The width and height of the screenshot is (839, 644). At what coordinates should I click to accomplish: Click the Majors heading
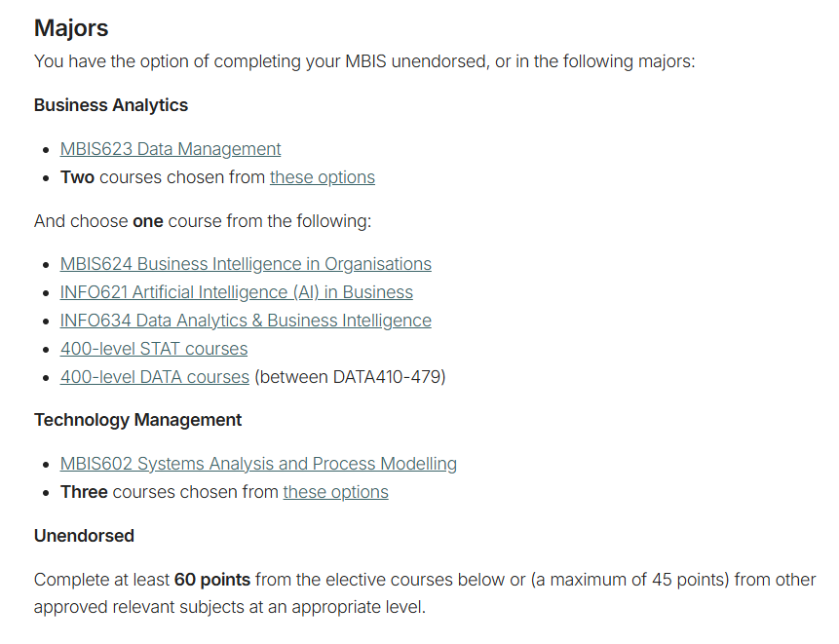coord(71,27)
